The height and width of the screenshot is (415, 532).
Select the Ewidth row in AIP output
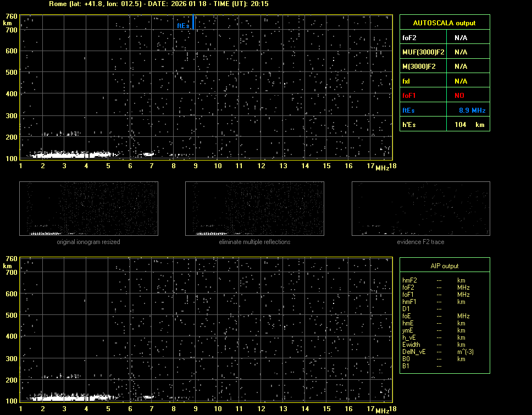[411, 345]
